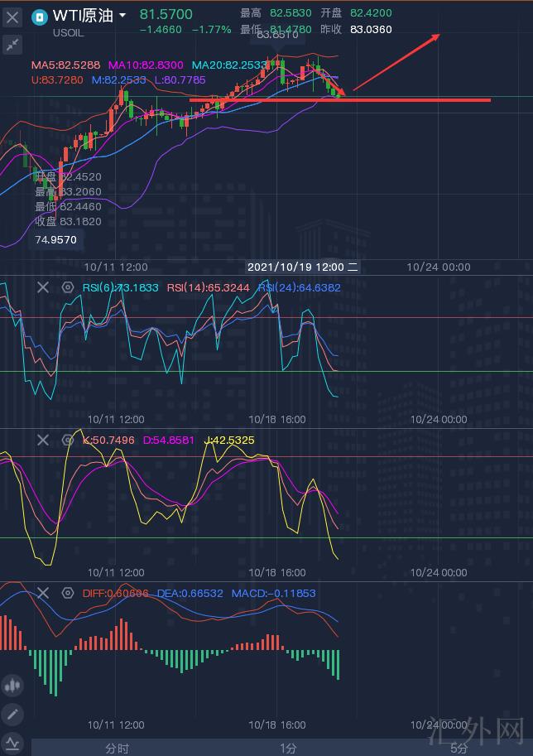Select the pencil drawing tool
This screenshot has width=533, height=756.
coord(12,714)
